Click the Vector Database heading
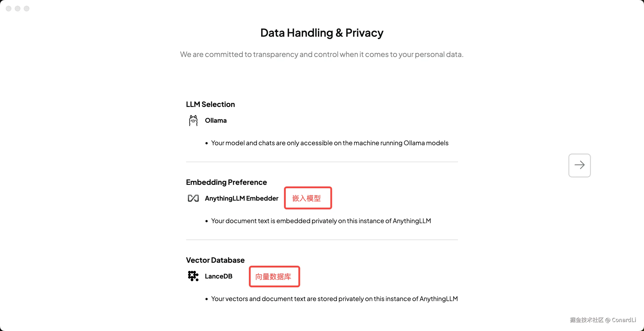 215,260
